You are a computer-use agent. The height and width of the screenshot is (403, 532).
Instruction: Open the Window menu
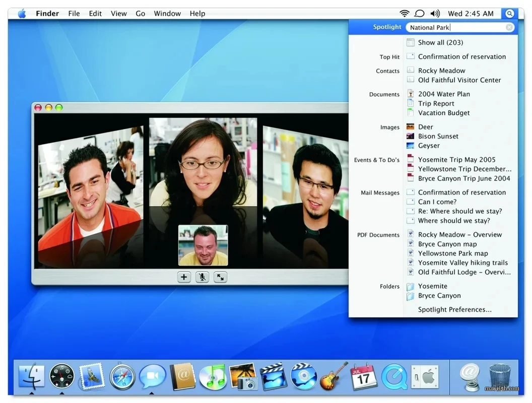pos(167,13)
